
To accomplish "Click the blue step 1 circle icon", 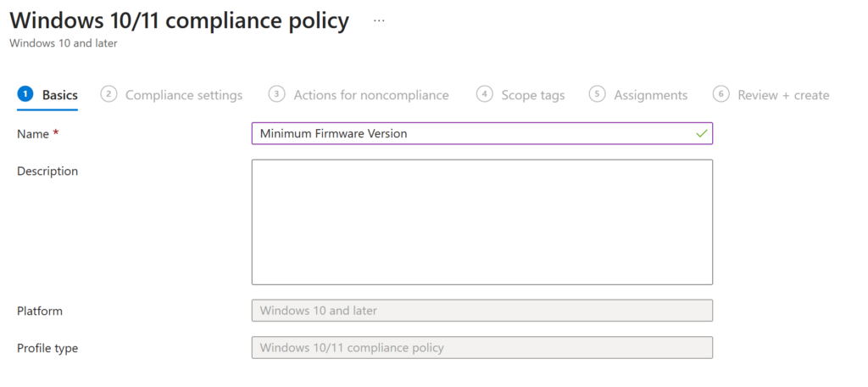I will point(25,94).
